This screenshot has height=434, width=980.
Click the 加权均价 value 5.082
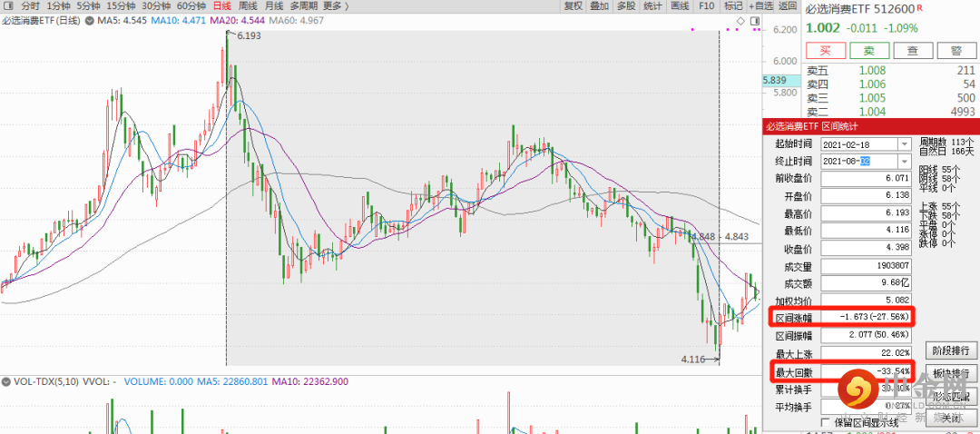[866, 301]
